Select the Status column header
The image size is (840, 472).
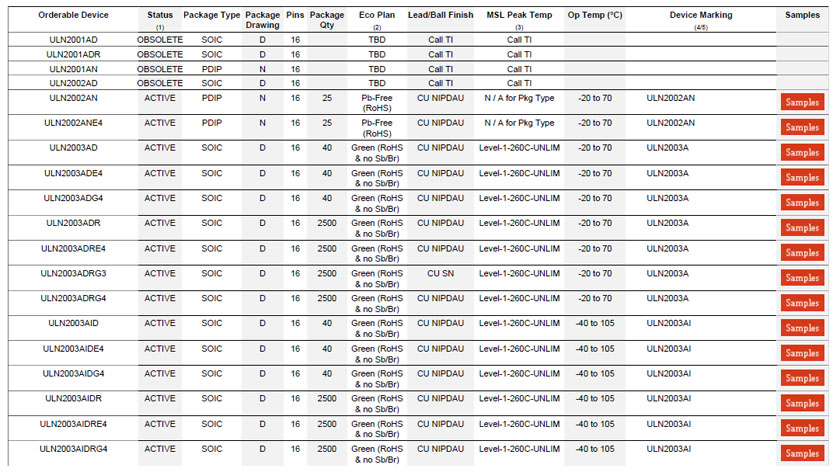click(x=159, y=16)
